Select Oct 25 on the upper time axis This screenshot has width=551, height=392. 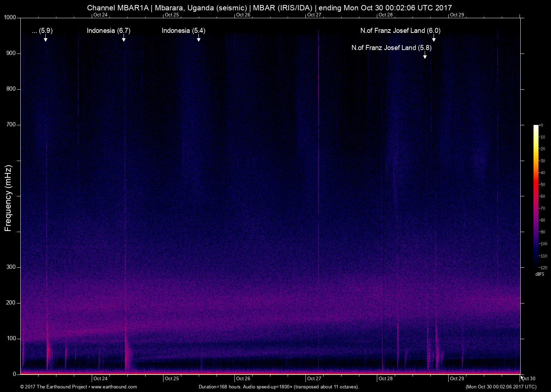tap(172, 15)
